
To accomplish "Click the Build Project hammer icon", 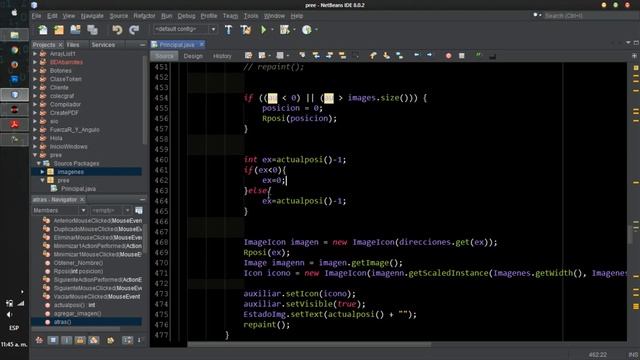I will coord(229,29).
